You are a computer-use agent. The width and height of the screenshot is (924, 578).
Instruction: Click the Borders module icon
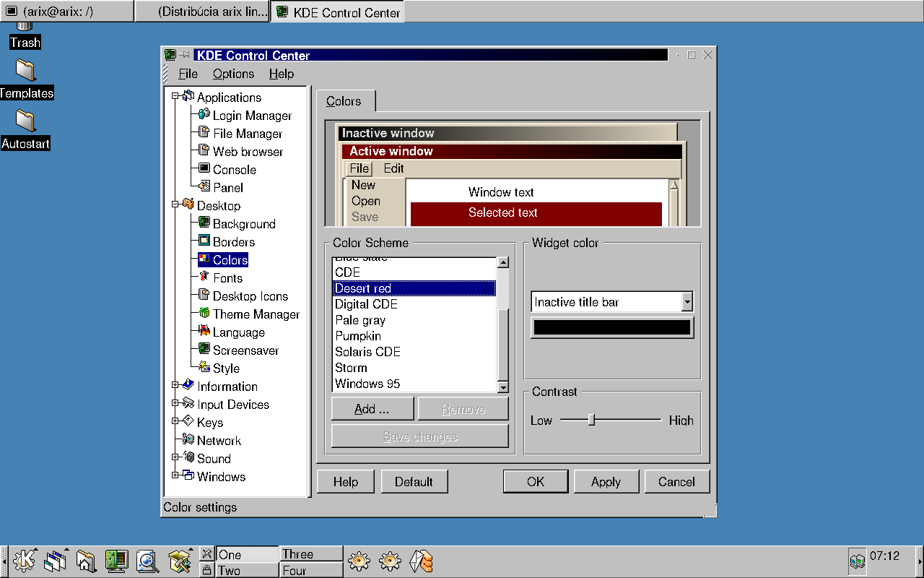point(204,241)
